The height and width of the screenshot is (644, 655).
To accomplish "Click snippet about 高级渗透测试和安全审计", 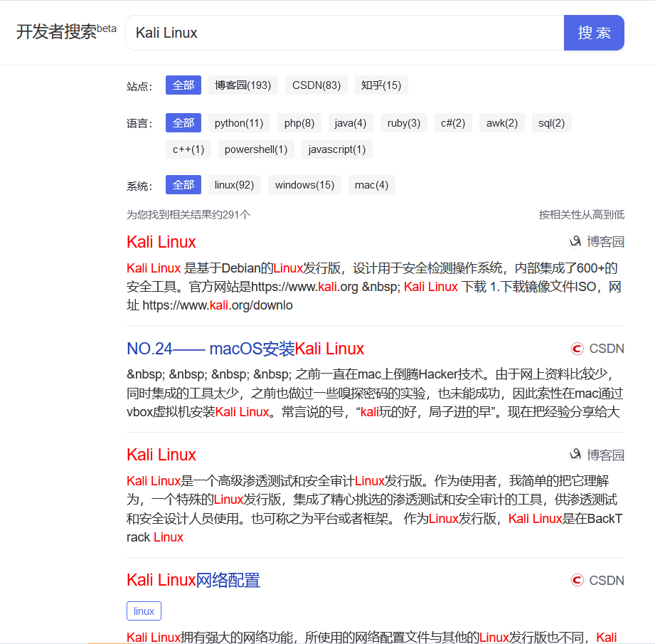I will (x=374, y=509).
